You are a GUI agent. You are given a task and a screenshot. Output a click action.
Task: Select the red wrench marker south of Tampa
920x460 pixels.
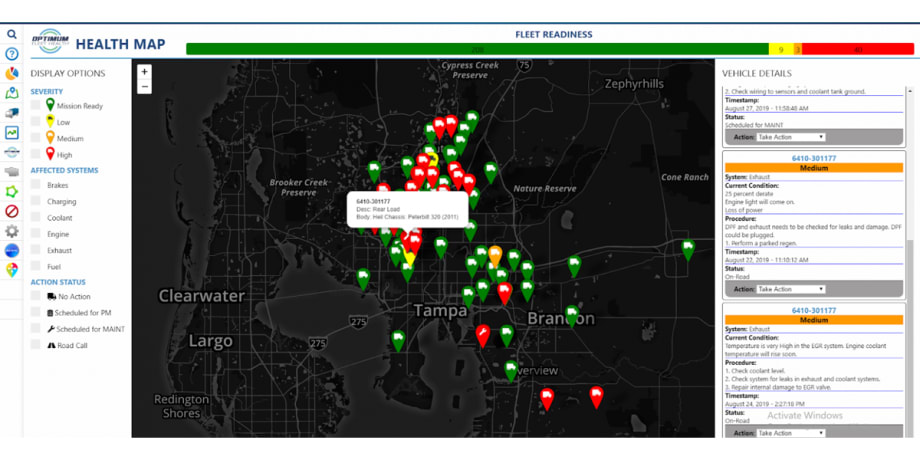pos(483,336)
